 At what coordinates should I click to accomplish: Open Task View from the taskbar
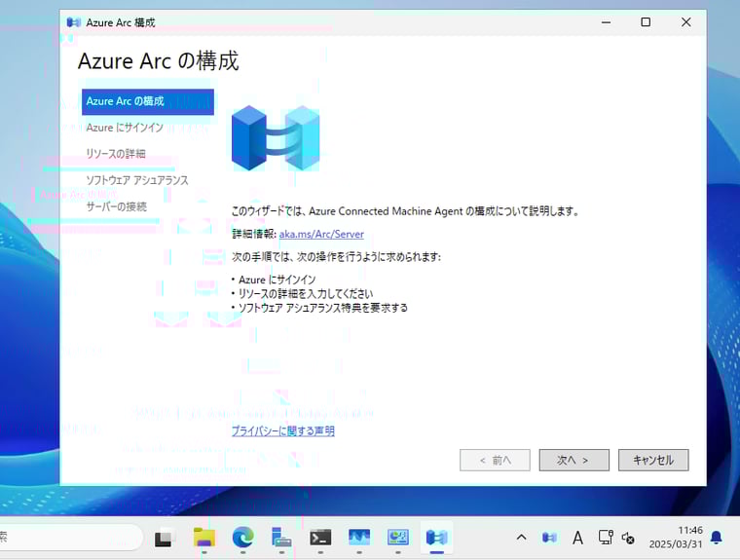click(165, 538)
